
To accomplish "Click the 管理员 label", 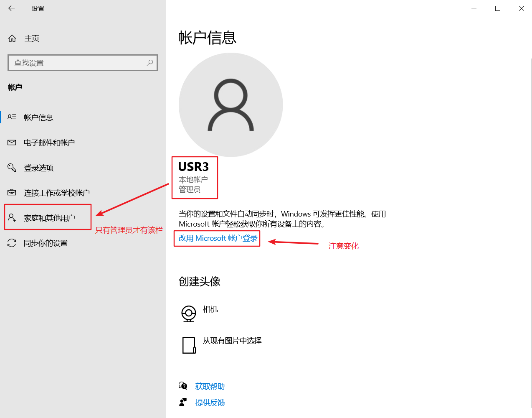I will click(190, 189).
